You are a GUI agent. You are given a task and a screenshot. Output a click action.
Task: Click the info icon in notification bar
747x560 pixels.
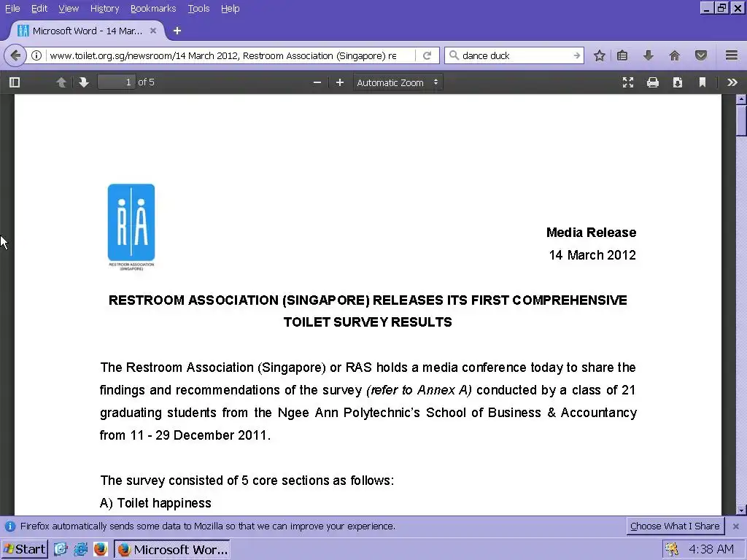pos(10,526)
